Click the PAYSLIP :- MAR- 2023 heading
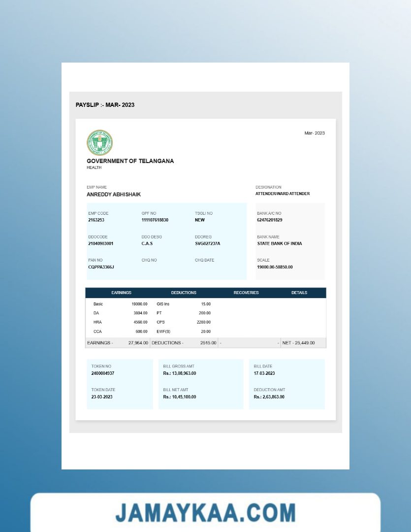This screenshot has width=411, height=532. tap(105, 105)
